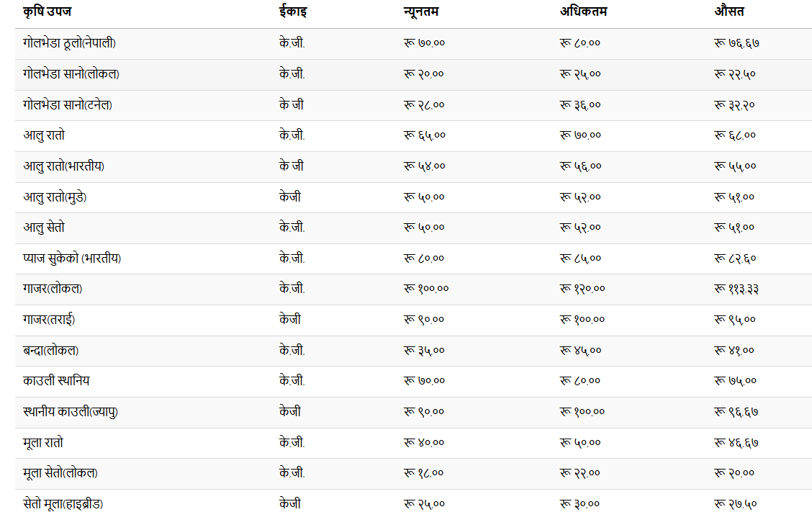Select the गोलभेडा सानो(लोकल) cell
812x512 pixels.
[71, 74]
